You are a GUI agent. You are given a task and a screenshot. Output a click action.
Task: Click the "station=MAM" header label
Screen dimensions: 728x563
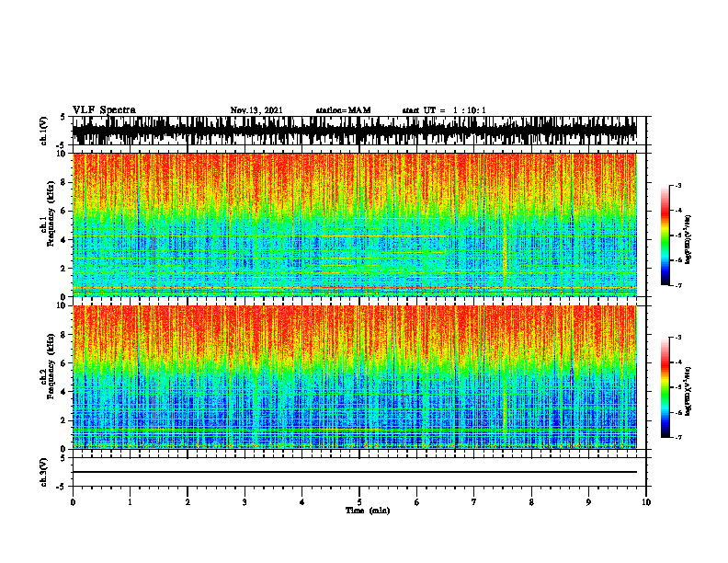click(x=344, y=110)
